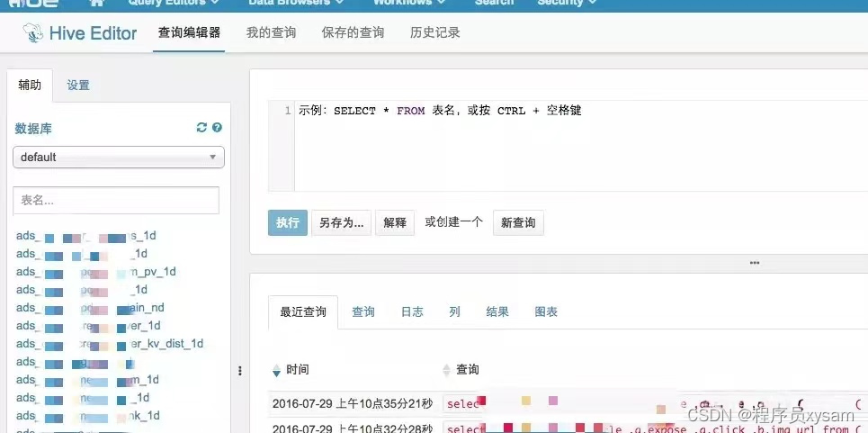Viewport: 868px width, 433px height.
Task: Open the Search menu item
Action: coord(494,3)
